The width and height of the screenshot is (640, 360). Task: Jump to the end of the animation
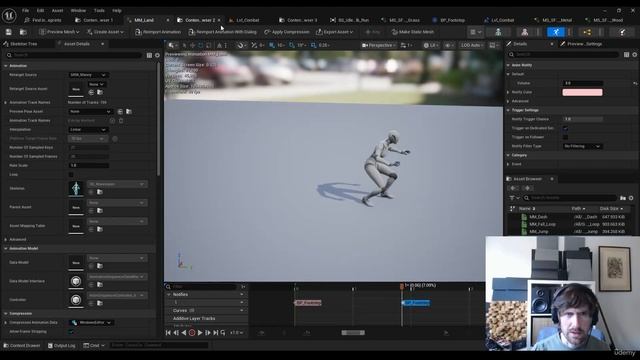[216, 333]
